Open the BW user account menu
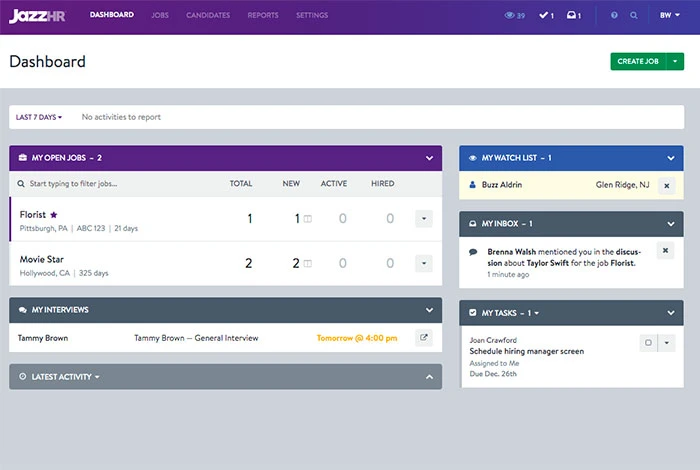The image size is (700, 470). (x=669, y=16)
